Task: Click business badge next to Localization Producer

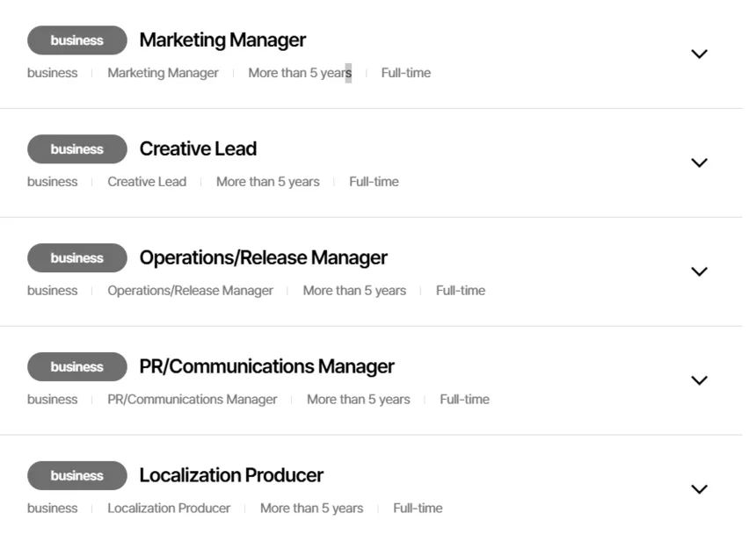Action: pos(77,476)
